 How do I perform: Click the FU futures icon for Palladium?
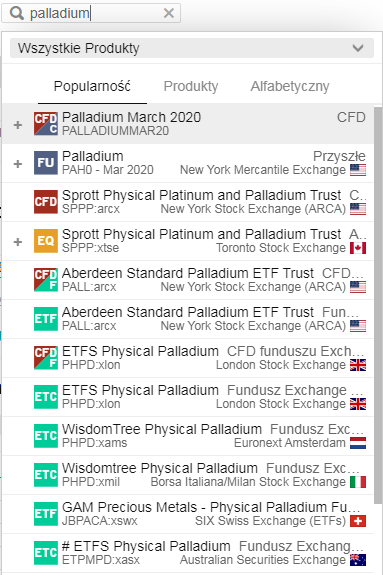[46, 163]
